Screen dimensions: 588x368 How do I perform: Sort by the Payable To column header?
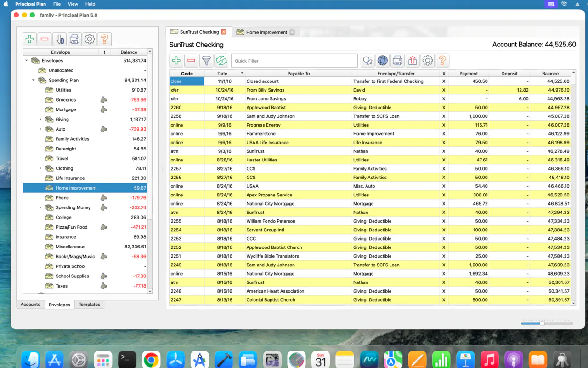pyautogui.click(x=299, y=74)
